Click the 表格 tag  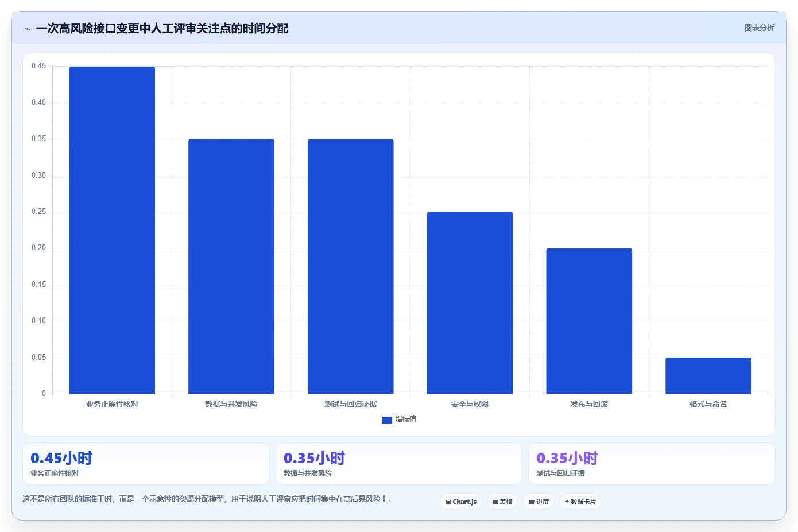(x=502, y=502)
